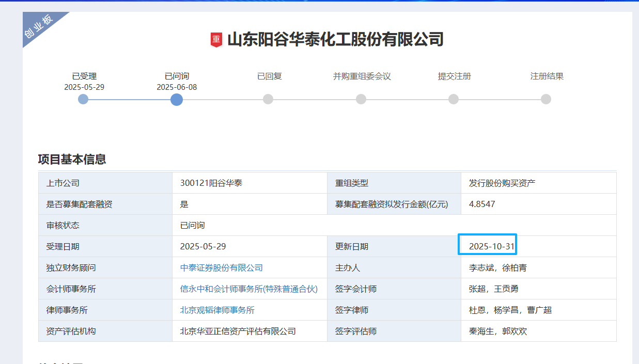Screen dimensions: 639x364
Task: Click the 是否募集配套融资 row label
Action: pyautogui.click(x=80, y=204)
